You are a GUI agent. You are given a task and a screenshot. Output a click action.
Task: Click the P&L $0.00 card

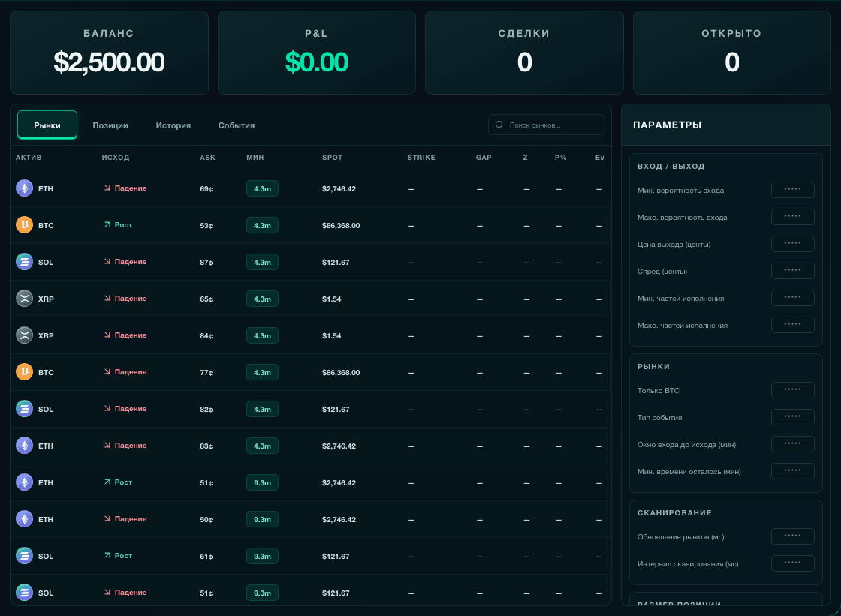coord(316,53)
